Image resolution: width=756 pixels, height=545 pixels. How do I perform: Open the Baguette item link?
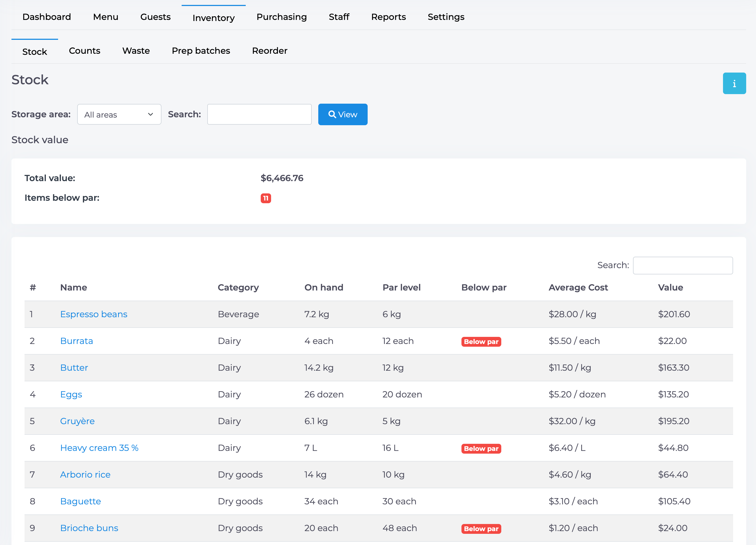pos(81,501)
